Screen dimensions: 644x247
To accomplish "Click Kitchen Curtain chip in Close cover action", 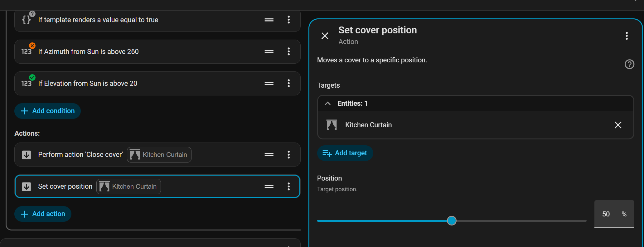I will 159,155.
